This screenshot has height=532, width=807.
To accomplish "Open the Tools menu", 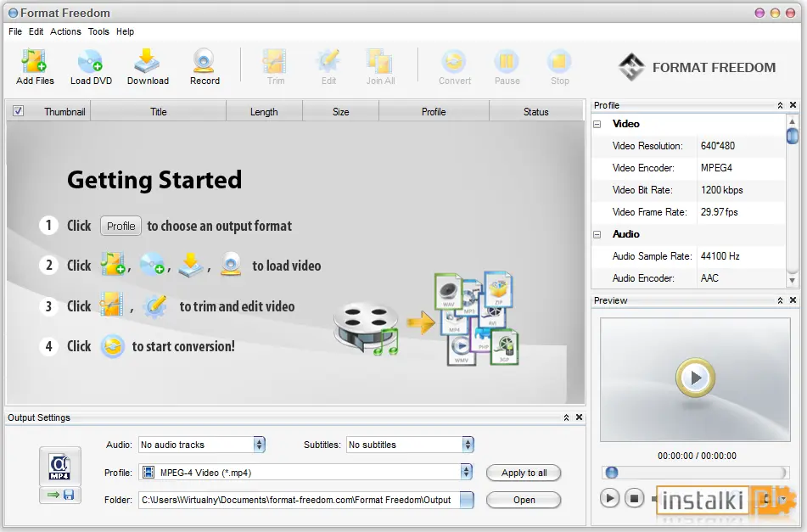I will point(98,31).
